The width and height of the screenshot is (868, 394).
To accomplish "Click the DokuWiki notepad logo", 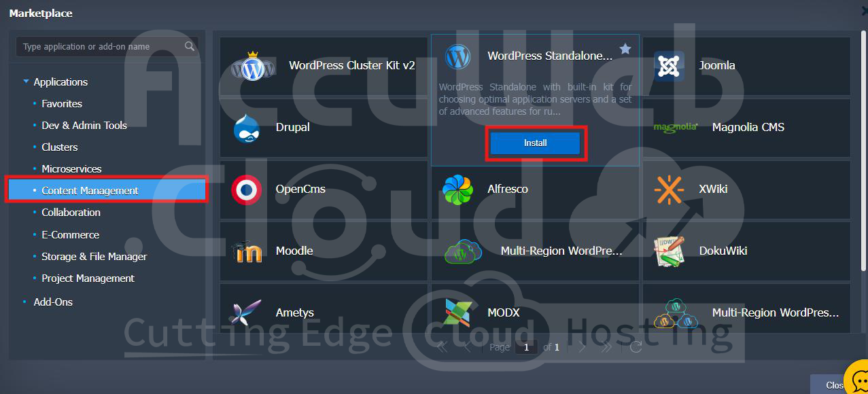I will click(670, 251).
